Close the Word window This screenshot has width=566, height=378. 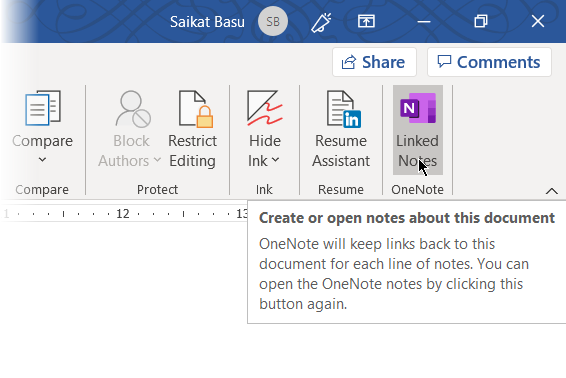click(538, 21)
